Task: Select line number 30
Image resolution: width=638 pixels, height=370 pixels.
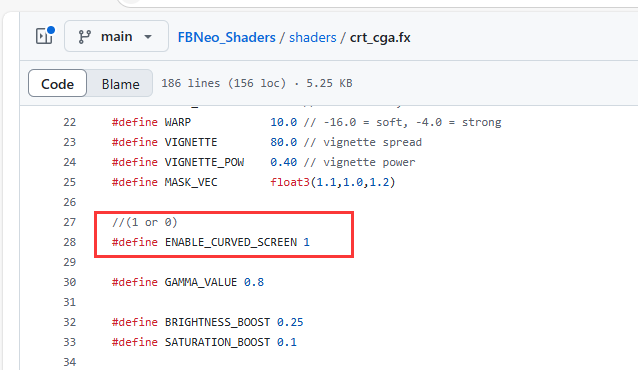Action: point(70,282)
